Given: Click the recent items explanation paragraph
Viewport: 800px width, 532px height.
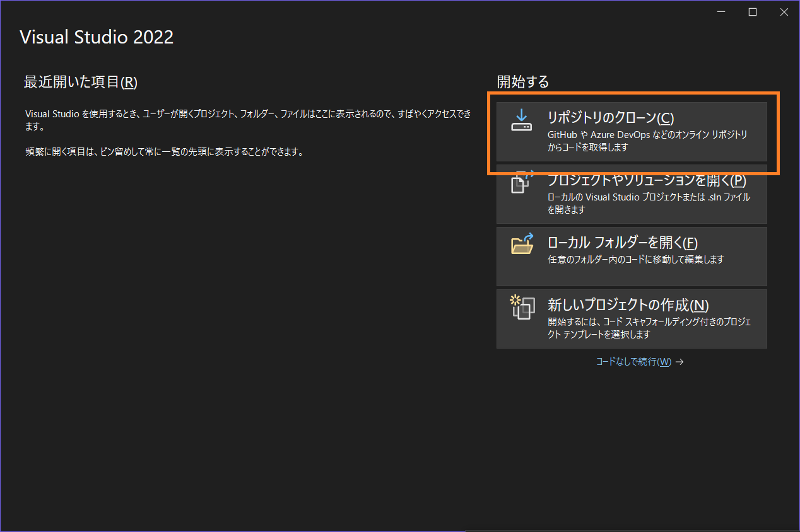Looking at the screenshot, I should [246, 120].
